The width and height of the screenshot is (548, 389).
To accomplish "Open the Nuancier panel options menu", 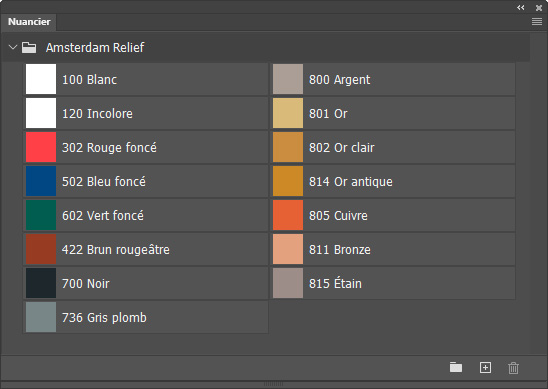I will [537, 22].
